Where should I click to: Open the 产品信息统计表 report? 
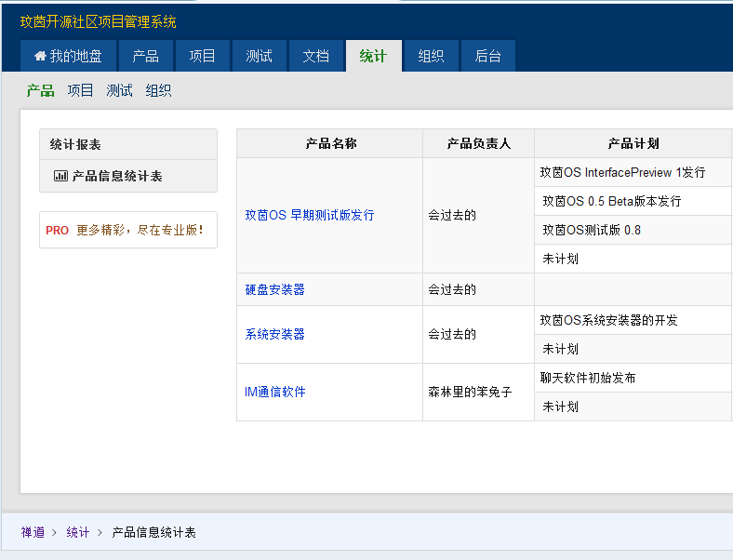coord(117,176)
